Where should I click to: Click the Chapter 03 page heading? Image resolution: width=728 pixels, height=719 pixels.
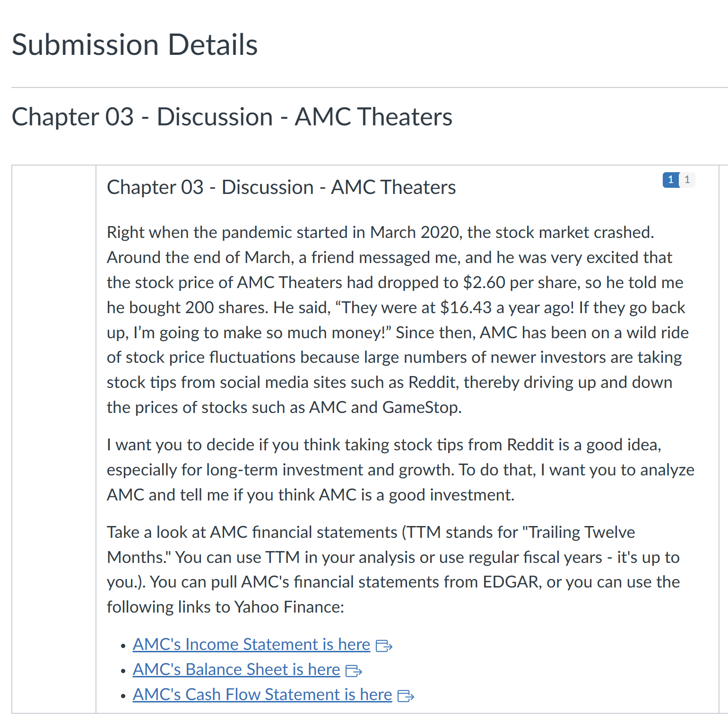pos(233,117)
